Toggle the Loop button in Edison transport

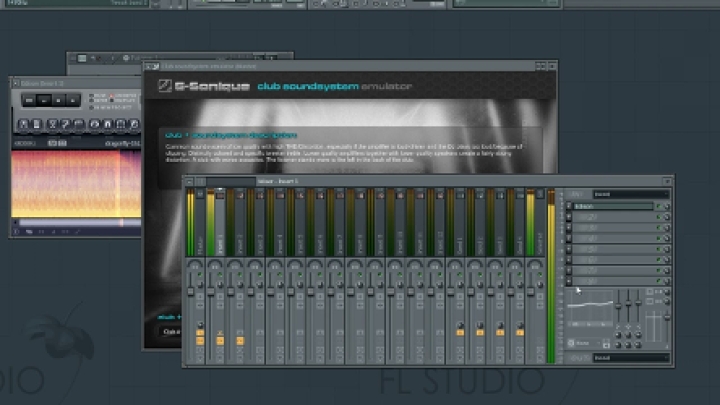point(29,100)
